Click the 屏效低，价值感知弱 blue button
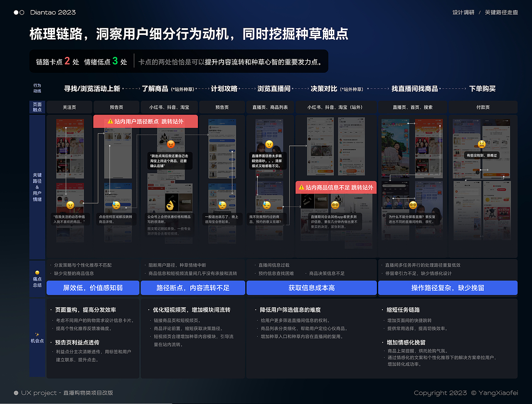The height and width of the screenshot is (404, 532). pyautogui.click(x=93, y=288)
